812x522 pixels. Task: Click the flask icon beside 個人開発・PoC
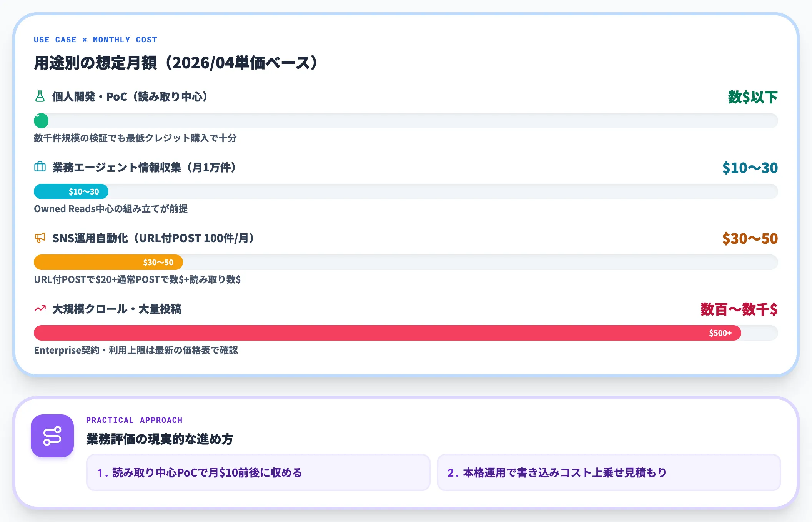[40, 96]
